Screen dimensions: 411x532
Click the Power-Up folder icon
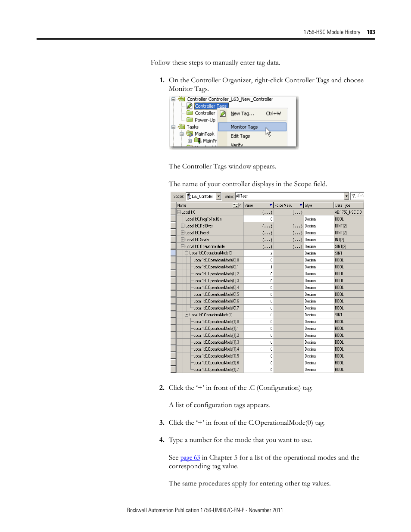coord(190,120)
